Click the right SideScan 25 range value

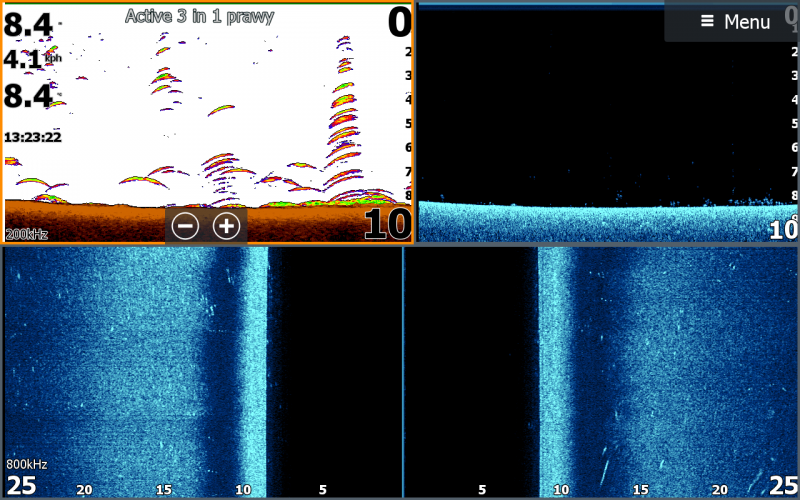[782, 486]
